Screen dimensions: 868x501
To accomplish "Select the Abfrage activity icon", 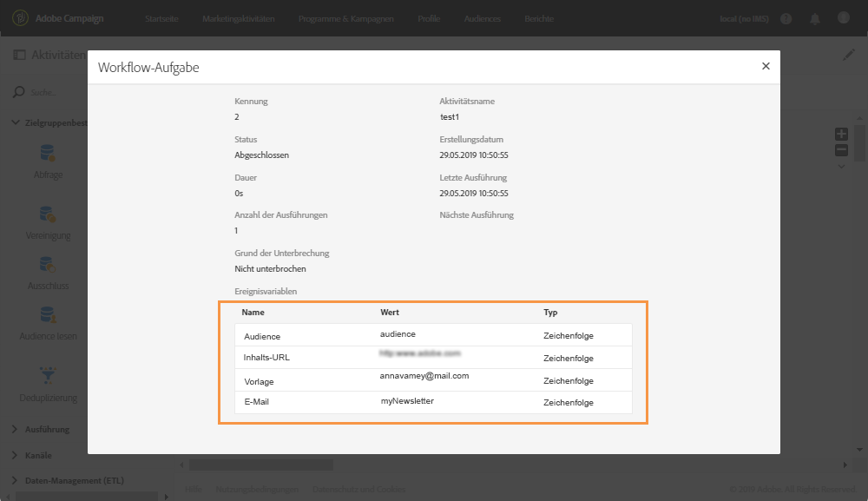I will (48, 154).
